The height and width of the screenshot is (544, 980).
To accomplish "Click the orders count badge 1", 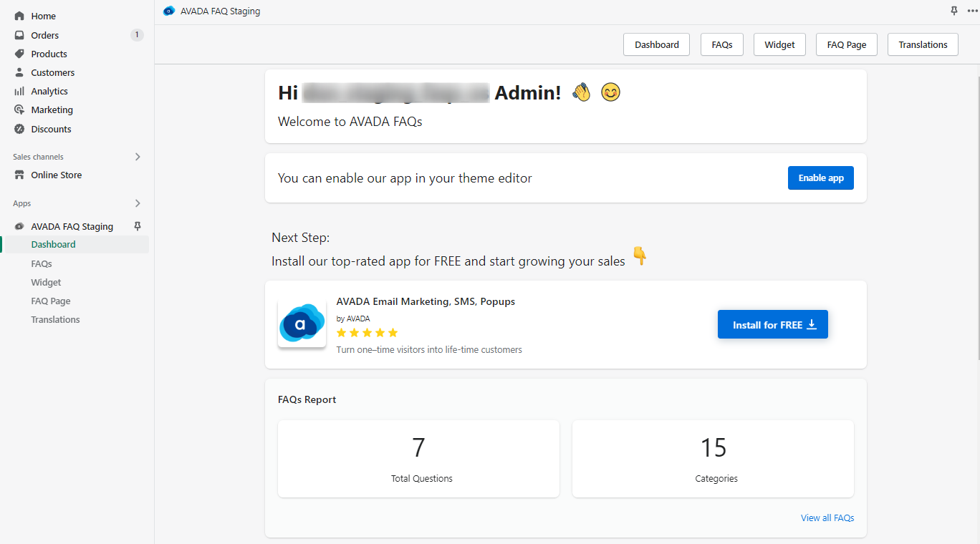I will [137, 35].
